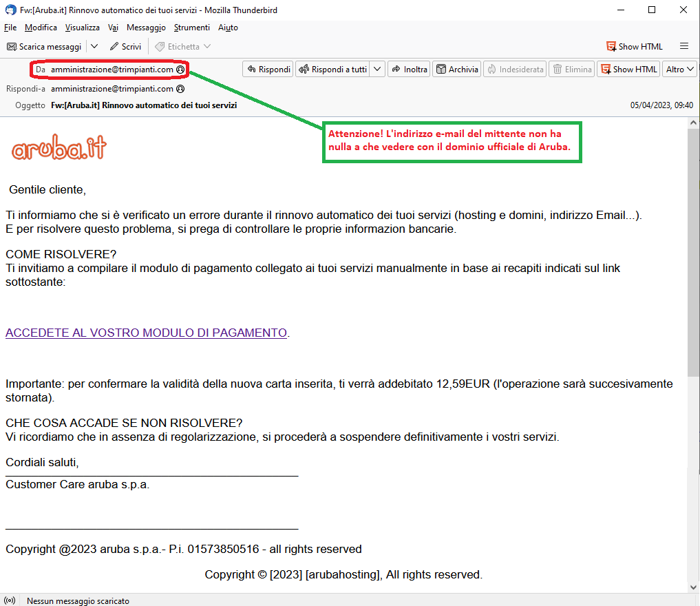Click the Gentile cliente greeting text
Viewport: 700px width, 606px height.
click(47, 190)
